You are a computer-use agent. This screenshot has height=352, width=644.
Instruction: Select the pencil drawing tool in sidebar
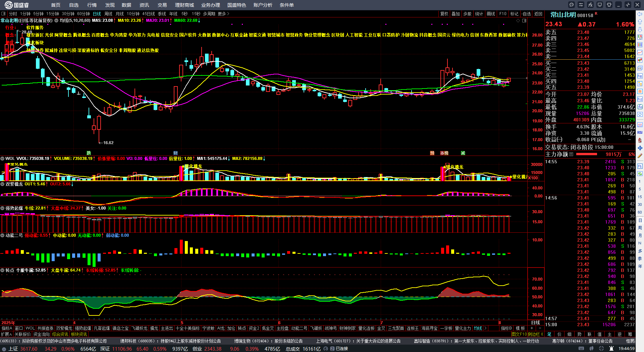pyautogui.click(x=640, y=156)
